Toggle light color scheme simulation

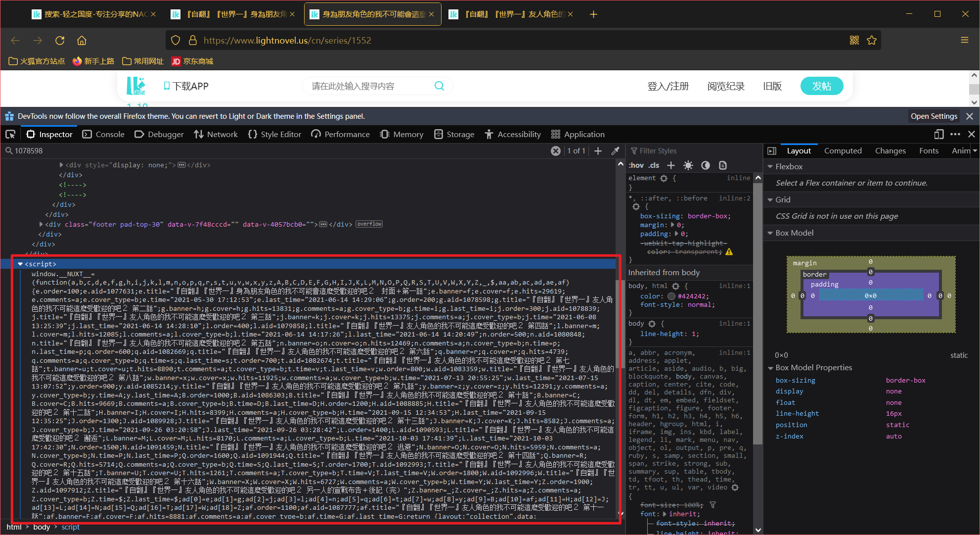pyautogui.click(x=688, y=165)
